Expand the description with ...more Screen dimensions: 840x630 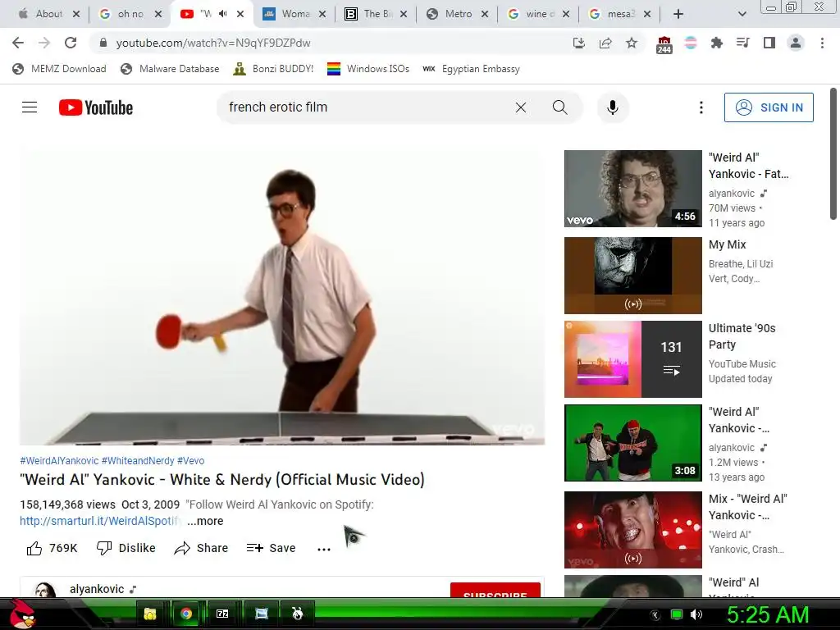[205, 521]
